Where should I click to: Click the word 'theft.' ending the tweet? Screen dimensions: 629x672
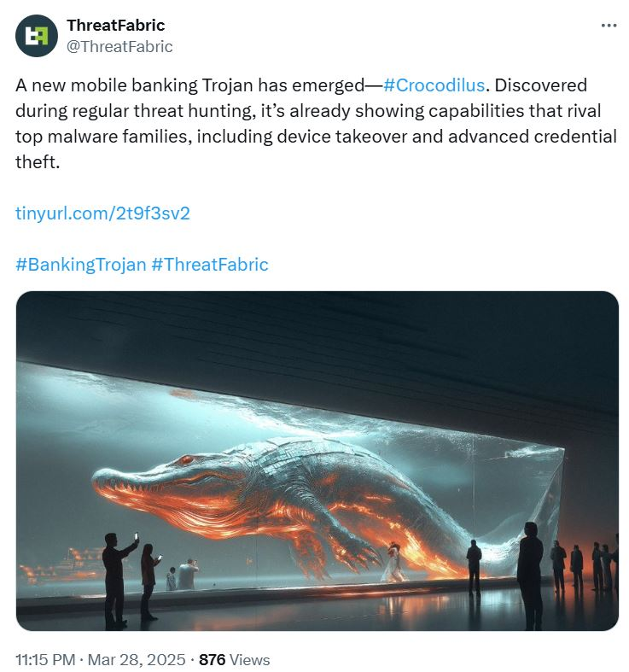click(38, 162)
